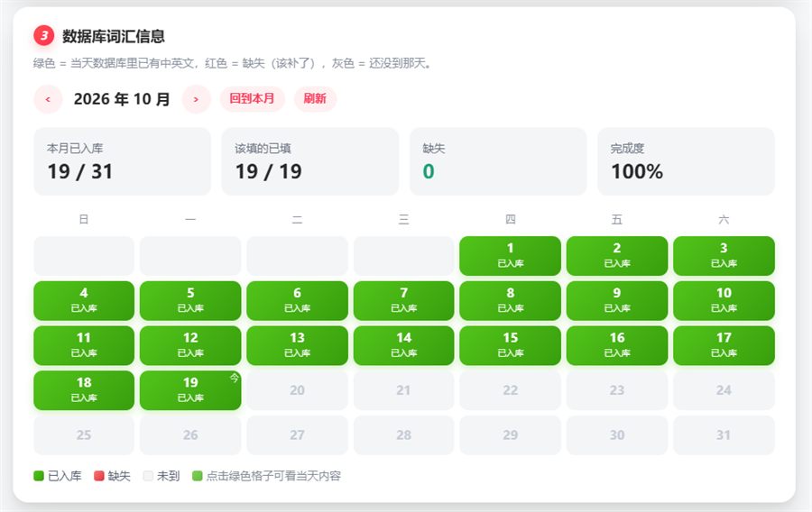Image resolution: width=812 pixels, height=512 pixels.
Task: Select day 7 green calendar cell
Action: tap(404, 300)
